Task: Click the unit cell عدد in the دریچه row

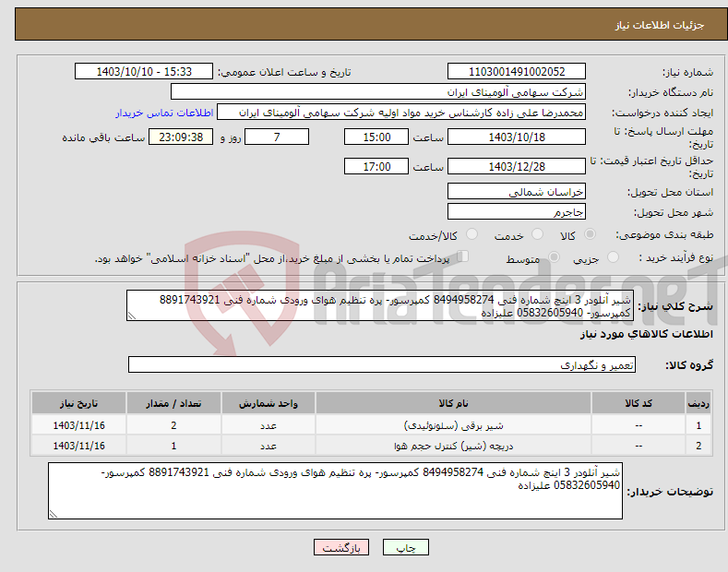Action: pos(269,446)
